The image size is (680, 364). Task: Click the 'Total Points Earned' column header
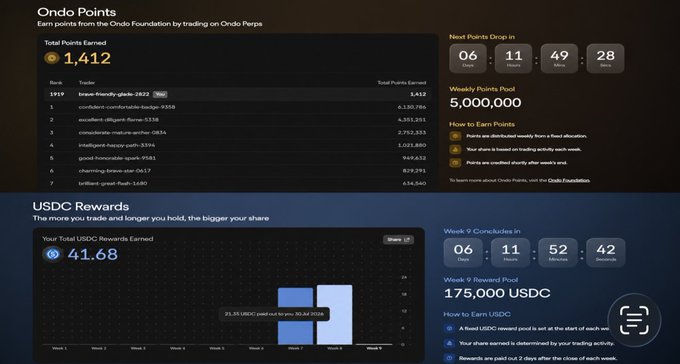point(402,82)
